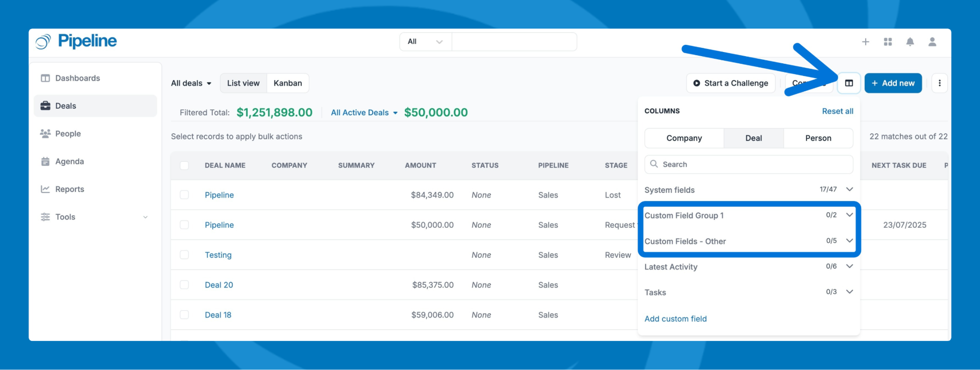Sort by the AMOUNT column header
Image resolution: width=980 pixels, height=370 pixels.
[x=421, y=165]
